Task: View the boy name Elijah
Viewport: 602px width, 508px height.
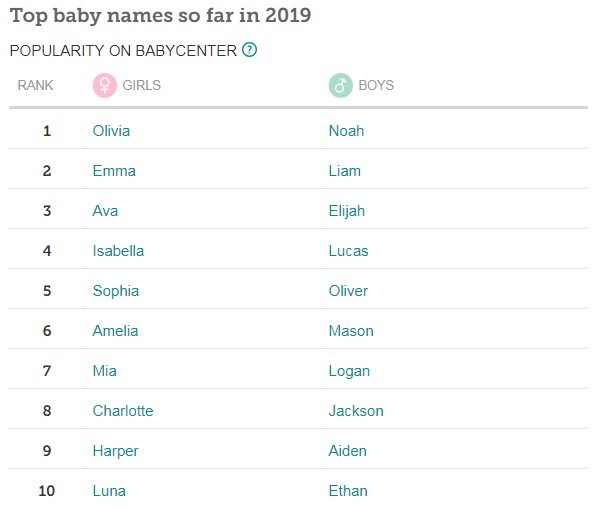Action: (347, 211)
